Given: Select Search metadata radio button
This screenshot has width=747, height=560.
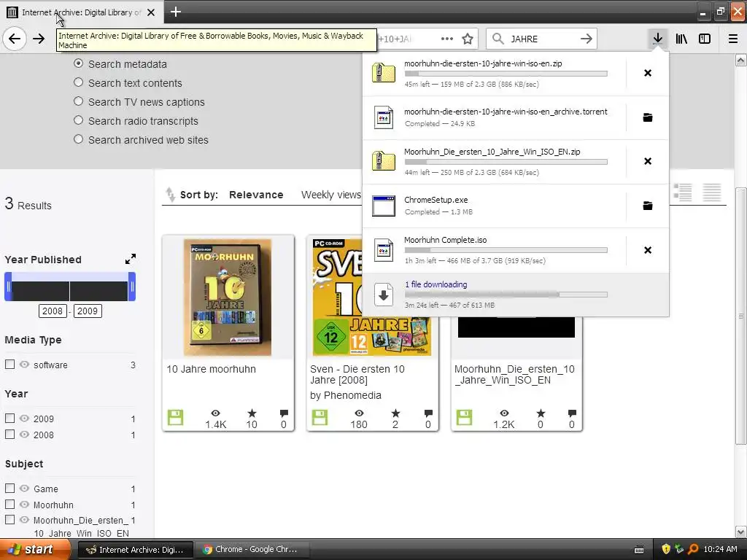Looking at the screenshot, I should pyautogui.click(x=79, y=63).
